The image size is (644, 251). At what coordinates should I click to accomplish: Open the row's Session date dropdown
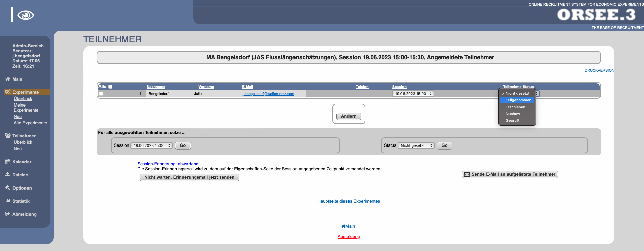click(x=413, y=94)
